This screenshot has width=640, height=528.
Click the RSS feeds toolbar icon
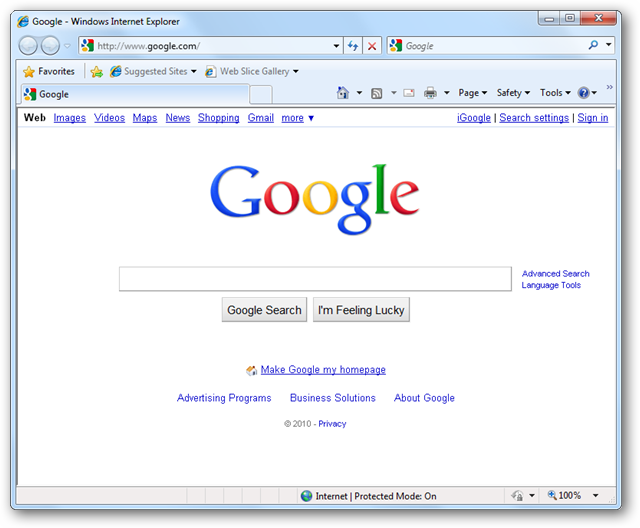(x=376, y=93)
